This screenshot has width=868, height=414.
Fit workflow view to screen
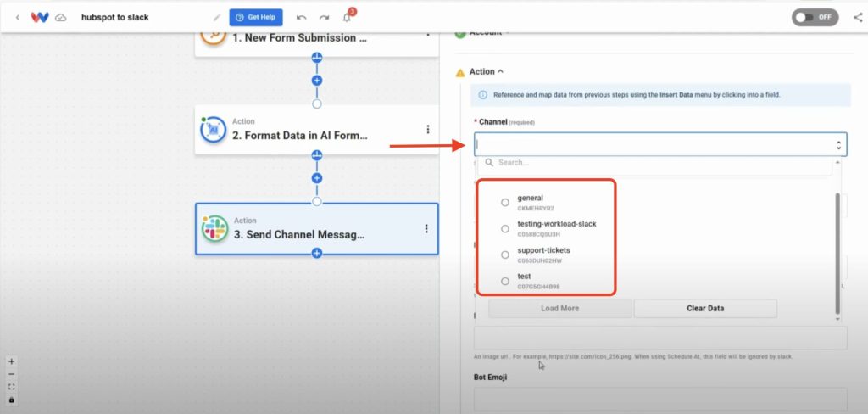tap(12, 387)
